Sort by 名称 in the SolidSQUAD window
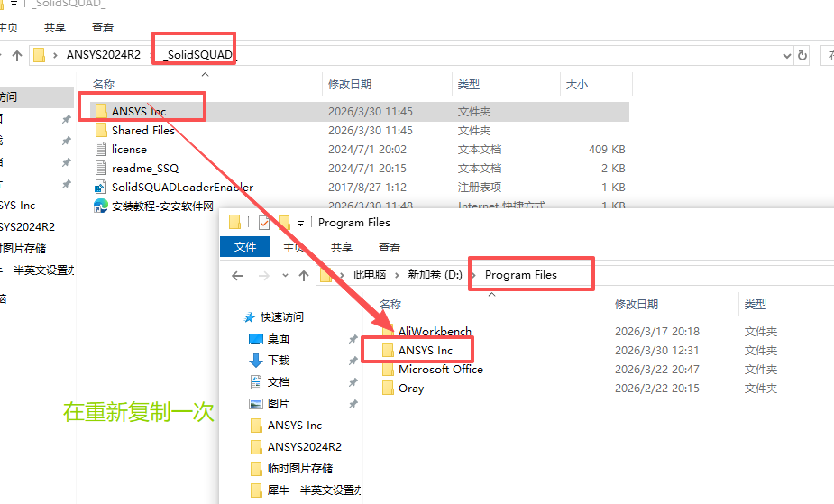Image resolution: width=834 pixels, height=504 pixels. (104, 84)
